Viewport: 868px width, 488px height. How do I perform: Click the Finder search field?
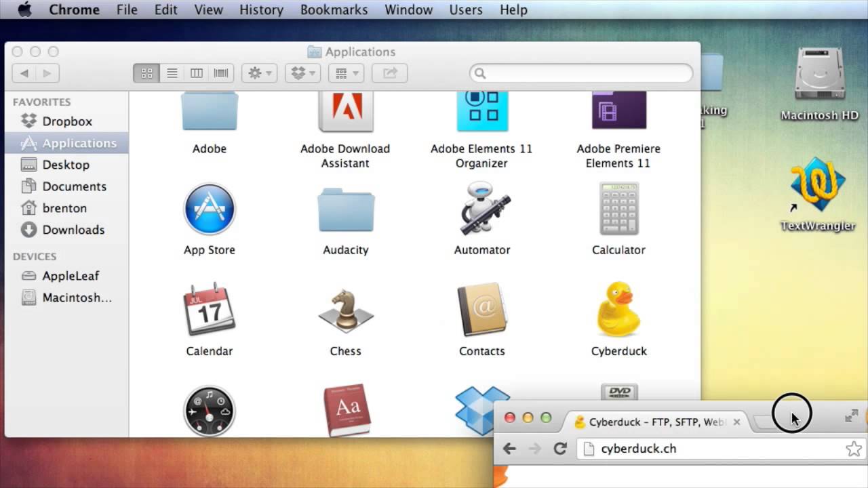[x=581, y=73]
